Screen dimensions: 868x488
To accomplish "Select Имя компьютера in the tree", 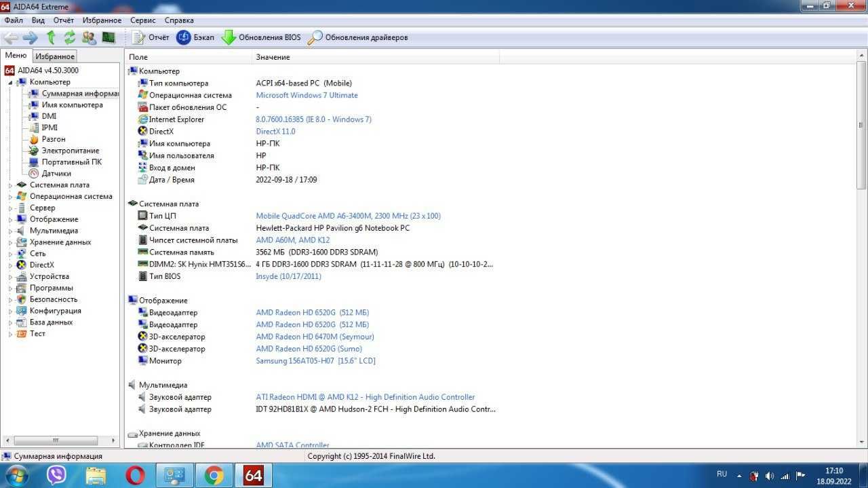I will pyautogui.click(x=73, y=105).
